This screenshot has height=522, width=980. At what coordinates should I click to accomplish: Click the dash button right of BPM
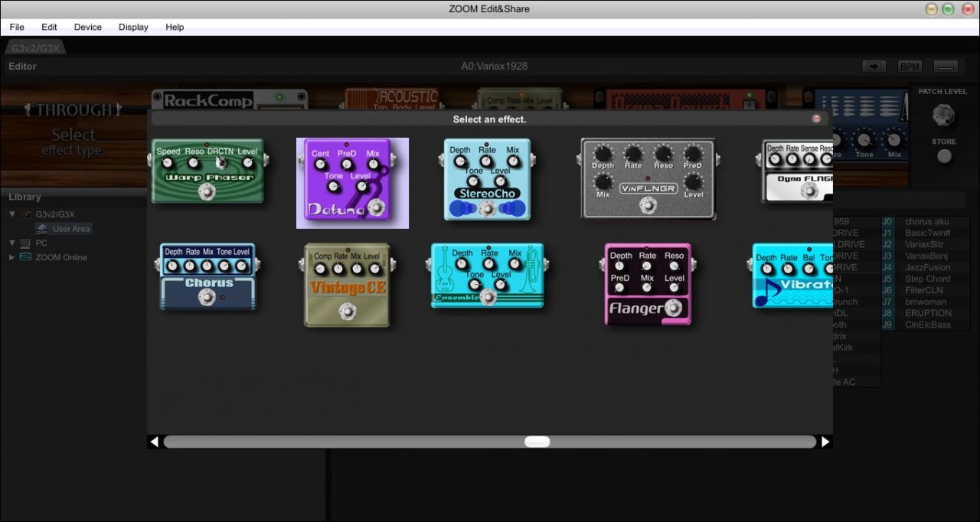pyautogui.click(x=946, y=67)
